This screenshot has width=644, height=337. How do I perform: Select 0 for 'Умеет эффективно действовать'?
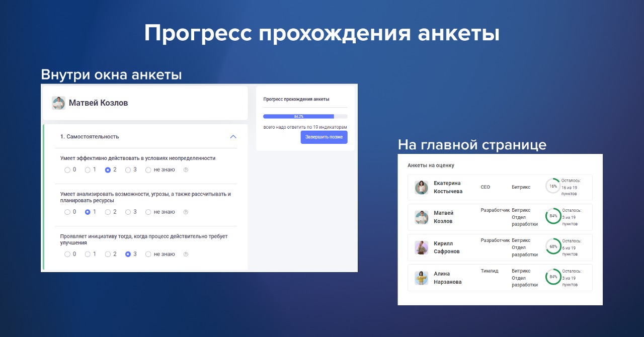click(x=67, y=170)
